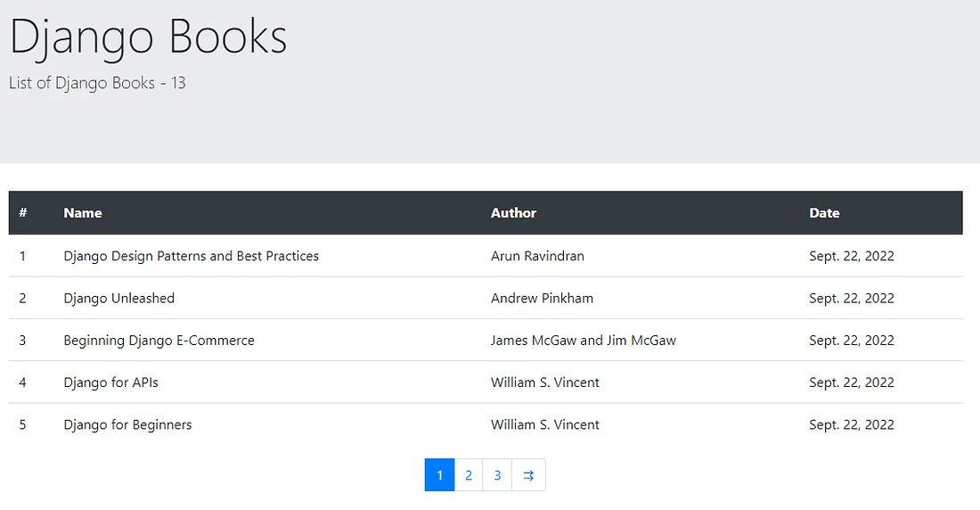Select Beginning Django E-Commerce entry
This screenshot has height=510, width=980.
click(159, 341)
